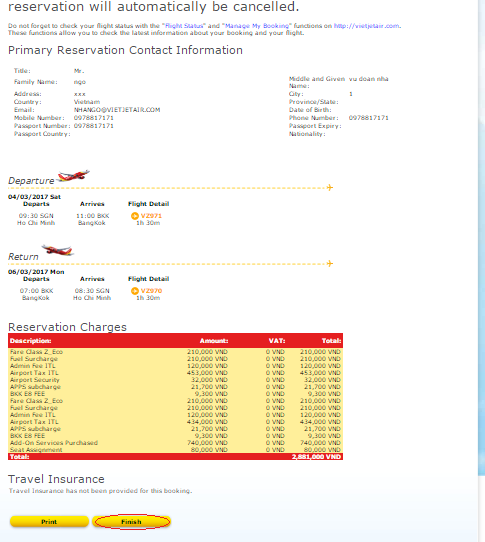The width and height of the screenshot is (485, 542).
Task: Click the orange arrow icon beside VZ970
Action: tap(135, 291)
